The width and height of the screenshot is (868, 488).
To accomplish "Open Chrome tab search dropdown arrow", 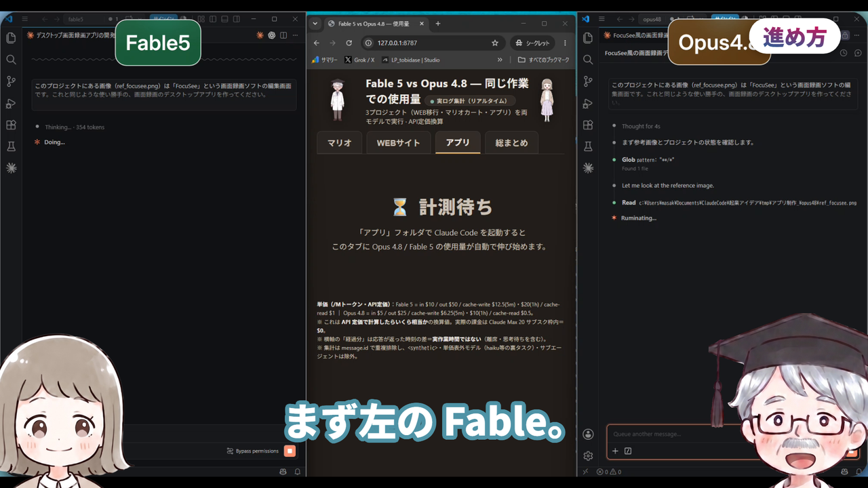I will click(x=315, y=23).
